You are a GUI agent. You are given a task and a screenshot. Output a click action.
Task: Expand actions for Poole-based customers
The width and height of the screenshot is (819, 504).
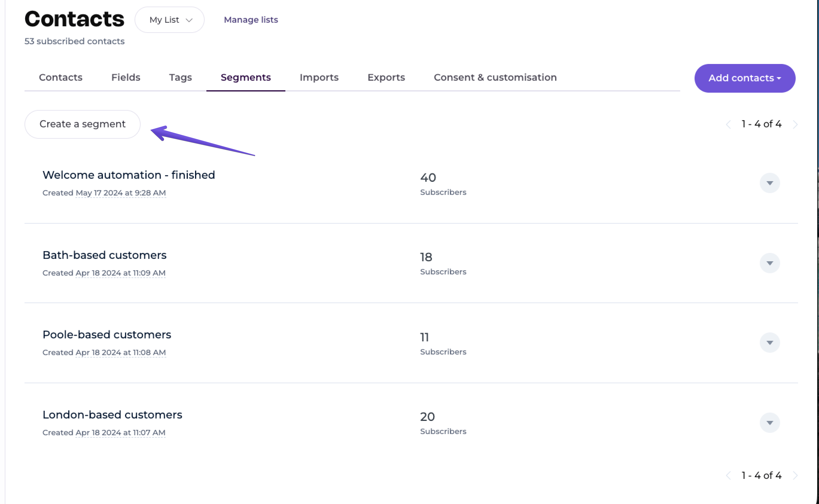pyautogui.click(x=769, y=343)
